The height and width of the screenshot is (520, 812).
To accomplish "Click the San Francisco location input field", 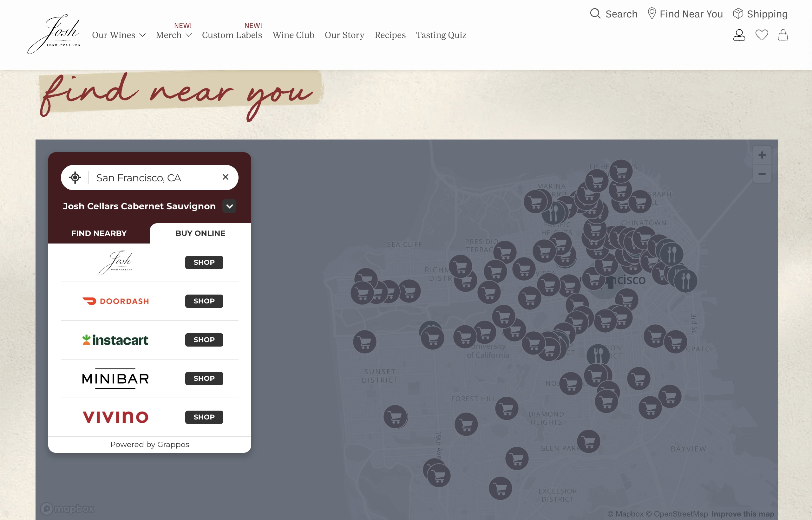I will coord(152,178).
